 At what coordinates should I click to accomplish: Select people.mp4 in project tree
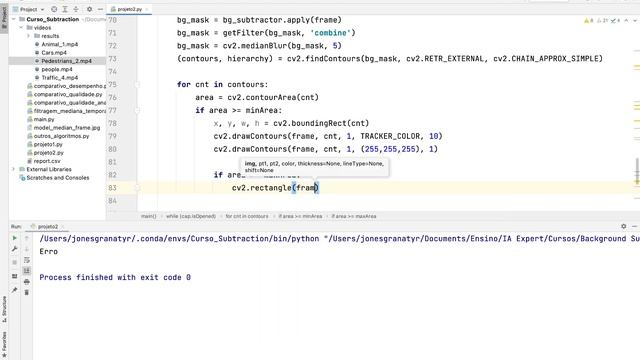tap(57, 69)
